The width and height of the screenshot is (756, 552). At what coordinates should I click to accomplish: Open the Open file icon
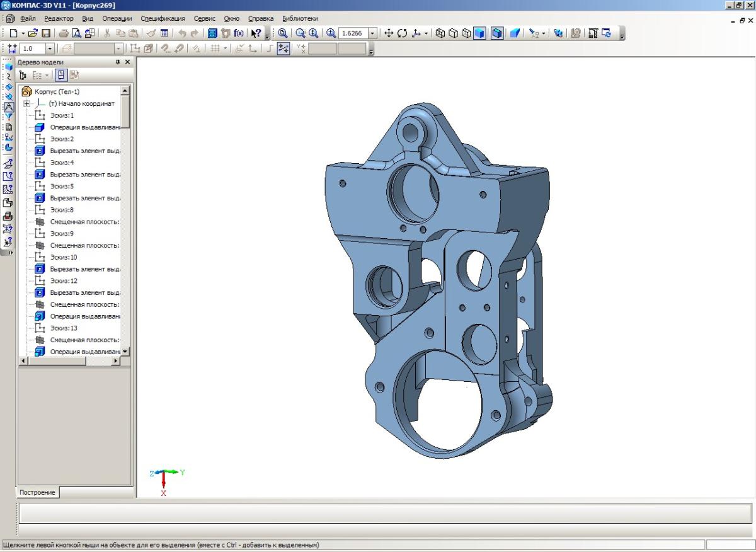pos(33,33)
